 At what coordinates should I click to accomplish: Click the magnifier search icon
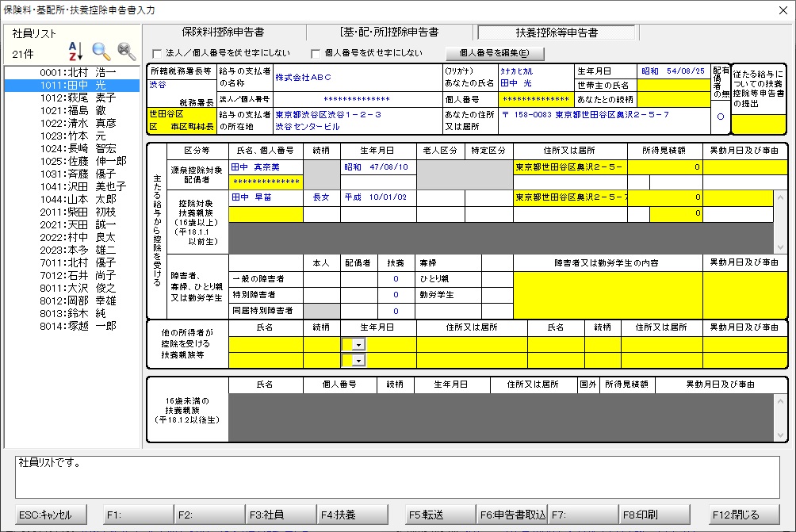(101, 52)
